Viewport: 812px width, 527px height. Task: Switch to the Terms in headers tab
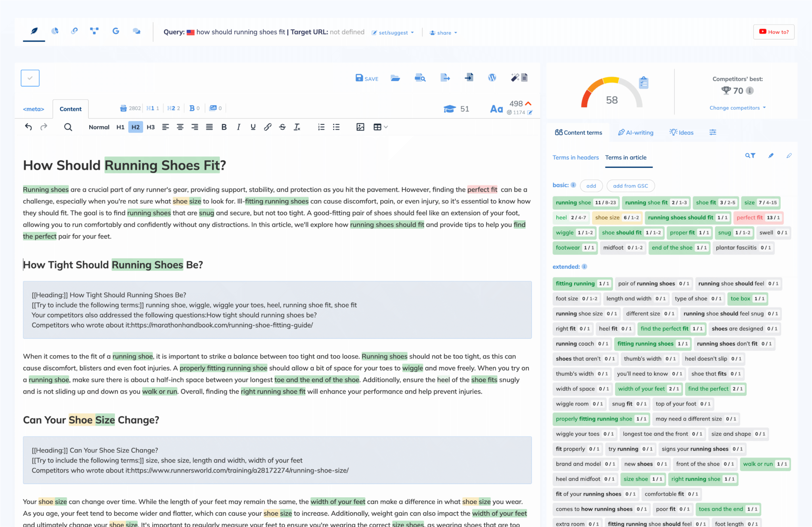(576, 158)
